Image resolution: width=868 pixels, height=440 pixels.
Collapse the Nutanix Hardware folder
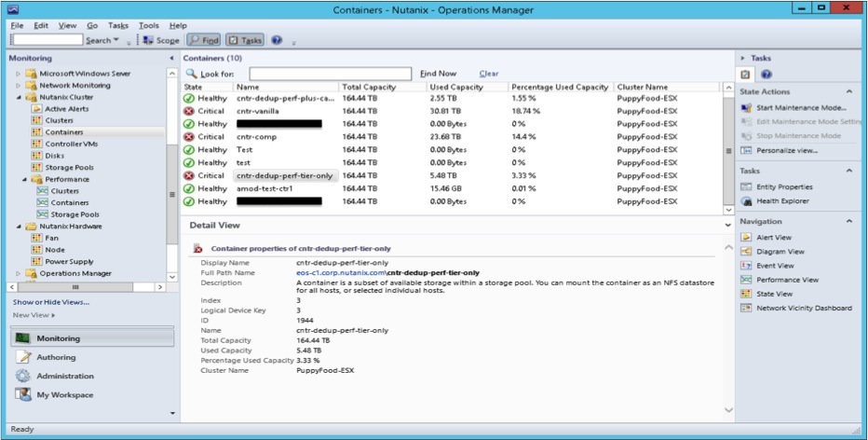pos(19,227)
